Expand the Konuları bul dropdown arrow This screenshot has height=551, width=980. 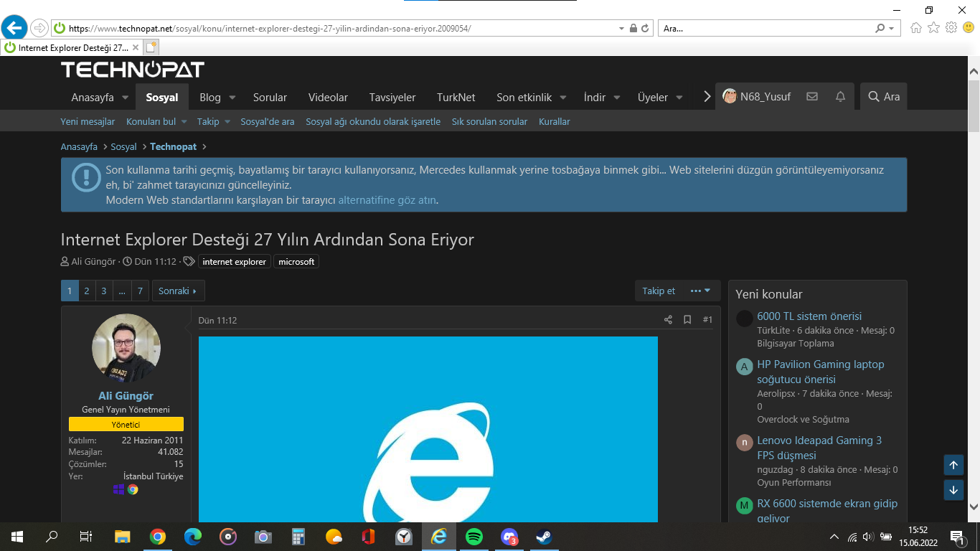pyautogui.click(x=184, y=122)
